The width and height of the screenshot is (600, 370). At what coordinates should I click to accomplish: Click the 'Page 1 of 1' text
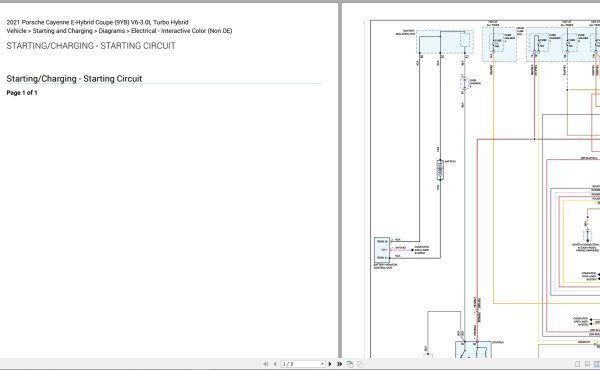22,93
